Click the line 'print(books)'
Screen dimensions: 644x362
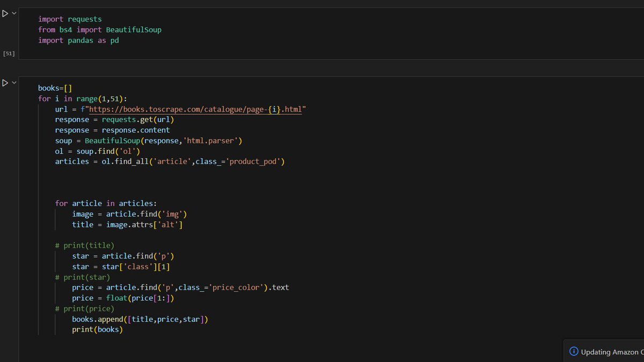click(97, 329)
